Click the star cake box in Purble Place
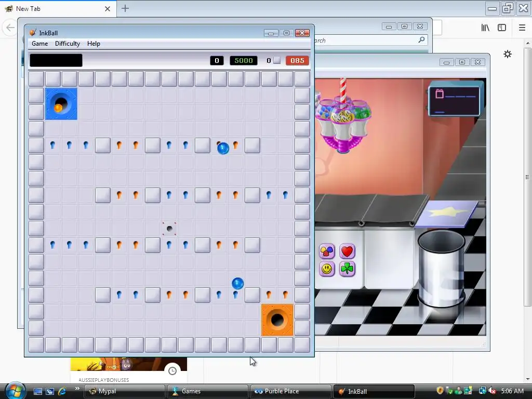 (447, 214)
